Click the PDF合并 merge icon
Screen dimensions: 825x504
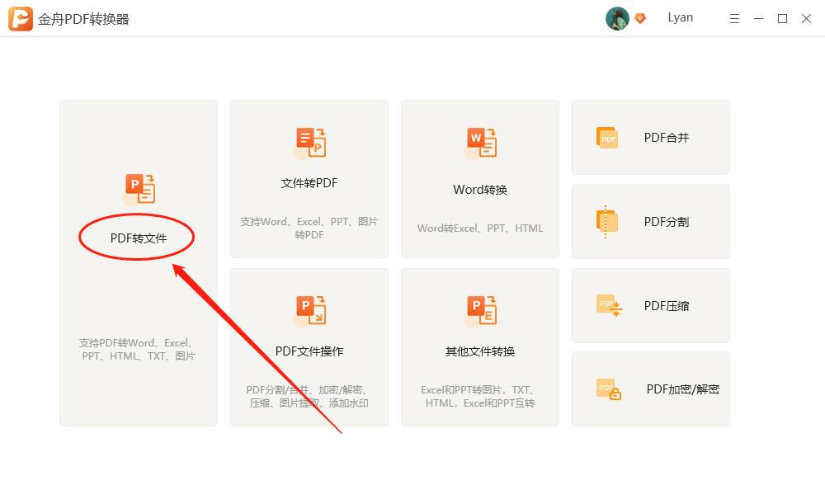(x=608, y=138)
